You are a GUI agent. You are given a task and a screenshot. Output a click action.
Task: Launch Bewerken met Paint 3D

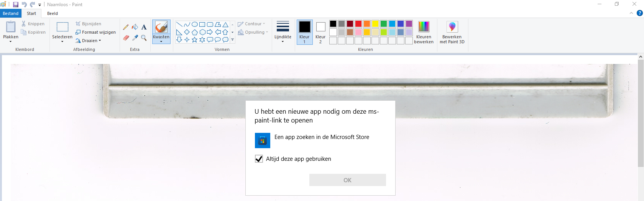click(x=452, y=32)
